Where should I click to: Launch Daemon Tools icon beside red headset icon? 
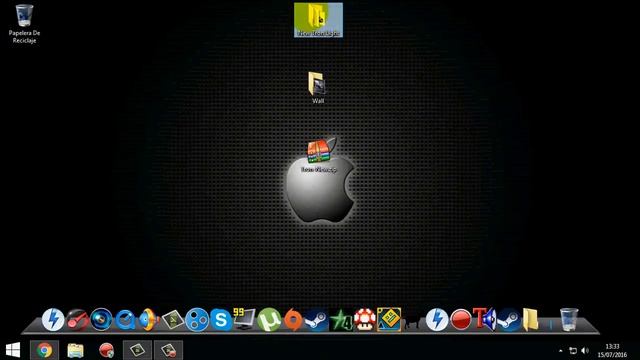click(x=53, y=319)
